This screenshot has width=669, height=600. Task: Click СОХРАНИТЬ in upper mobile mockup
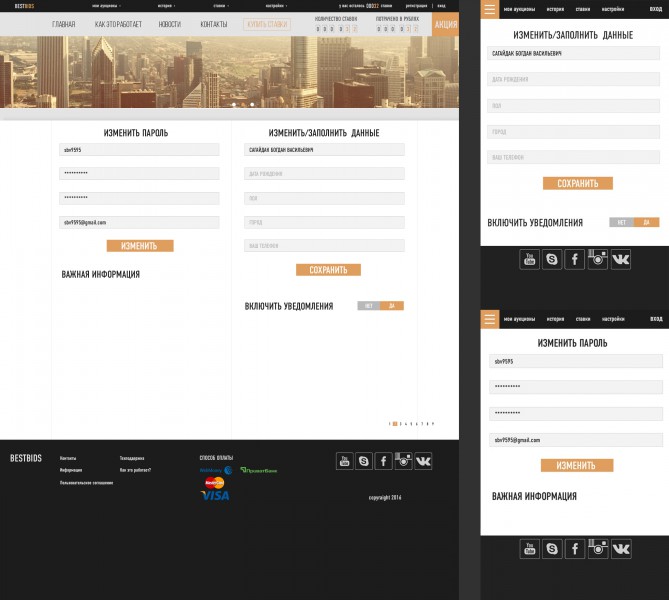tap(578, 183)
